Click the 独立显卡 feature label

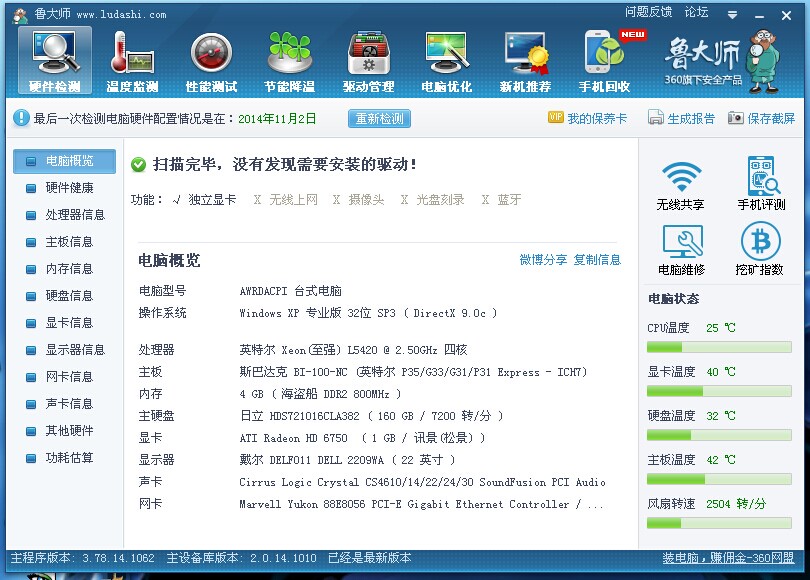(212, 200)
